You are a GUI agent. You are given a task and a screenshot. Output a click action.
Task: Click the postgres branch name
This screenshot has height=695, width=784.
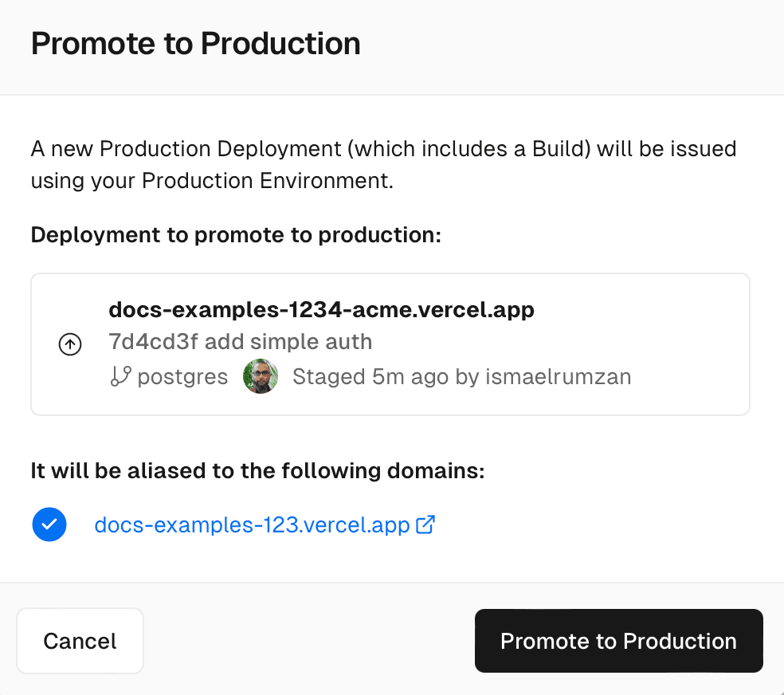tap(182, 376)
